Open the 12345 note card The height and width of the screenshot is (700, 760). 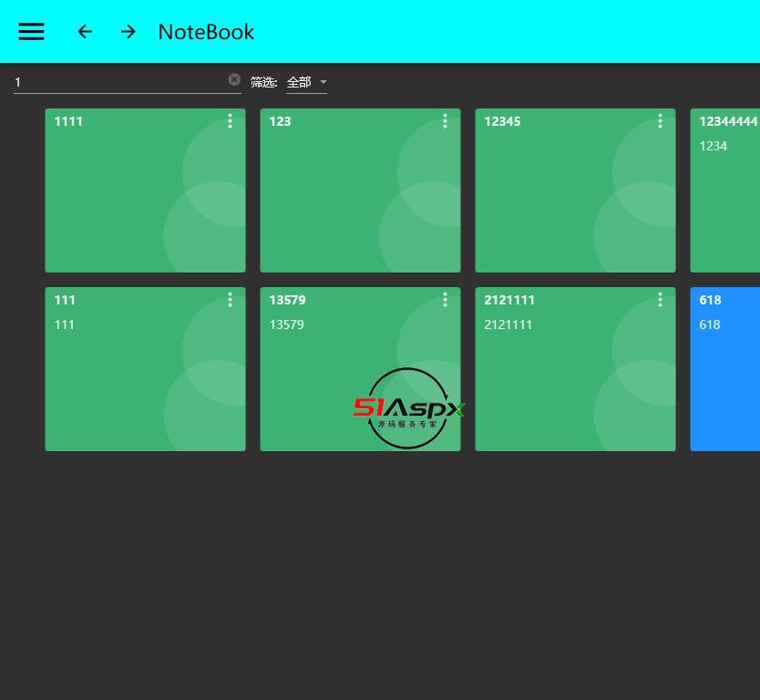[575, 190]
